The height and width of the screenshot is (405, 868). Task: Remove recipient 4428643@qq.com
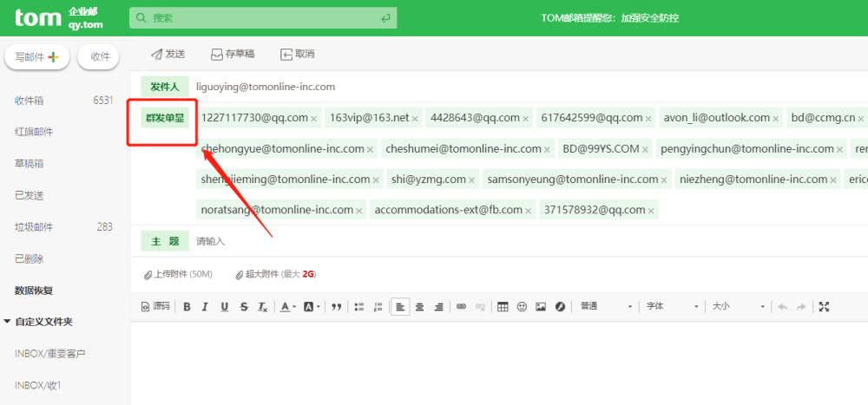click(525, 119)
